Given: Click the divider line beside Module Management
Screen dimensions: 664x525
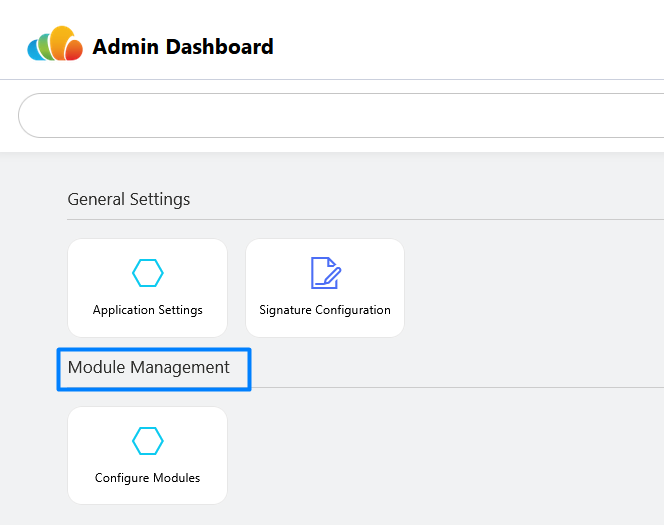Looking at the screenshot, I should 457,387.
